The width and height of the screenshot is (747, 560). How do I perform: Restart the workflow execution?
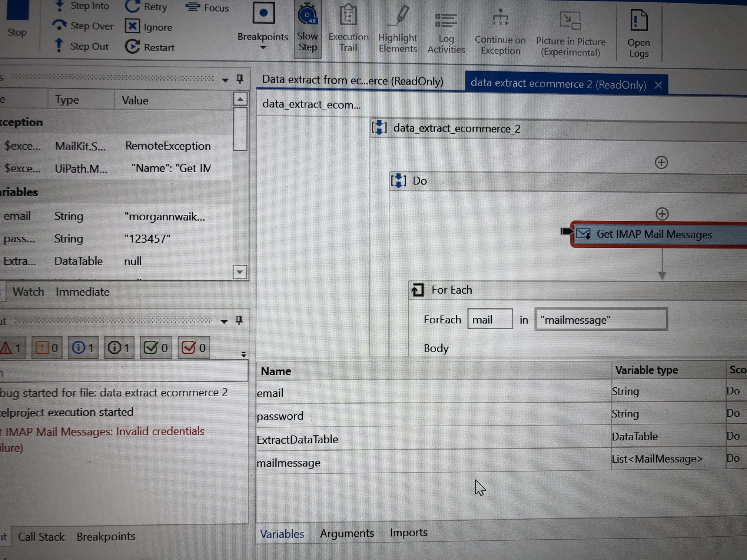pyautogui.click(x=132, y=47)
